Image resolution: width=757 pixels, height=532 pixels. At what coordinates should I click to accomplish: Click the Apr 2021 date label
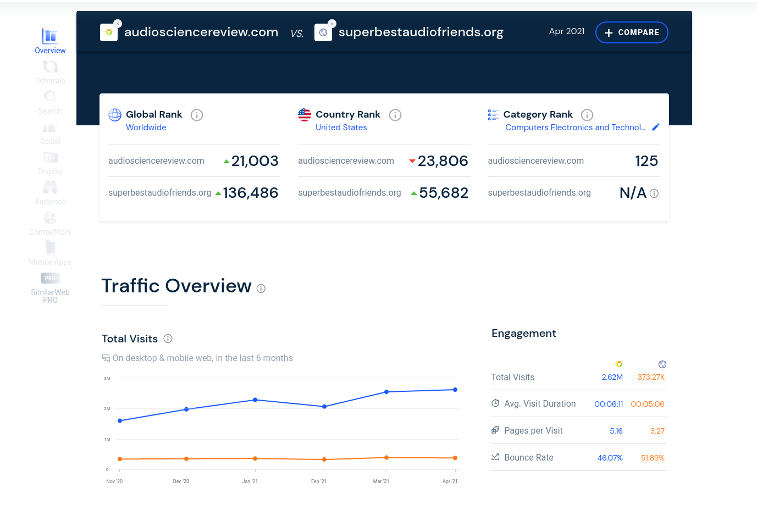click(x=567, y=31)
